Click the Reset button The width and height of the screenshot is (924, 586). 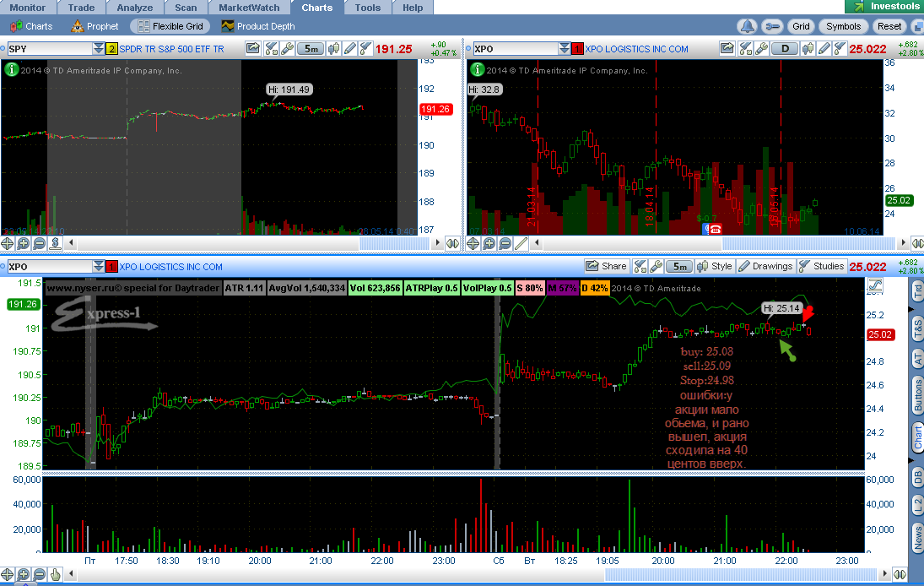pyautogui.click(x=889, y=26)
